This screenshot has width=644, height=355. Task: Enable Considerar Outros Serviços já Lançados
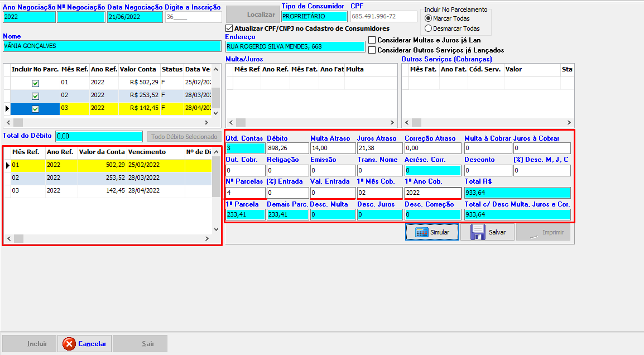372,50
